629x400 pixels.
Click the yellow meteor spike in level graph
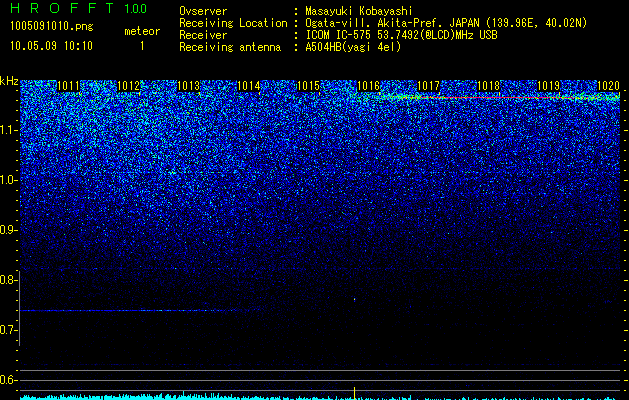(355, 393)
